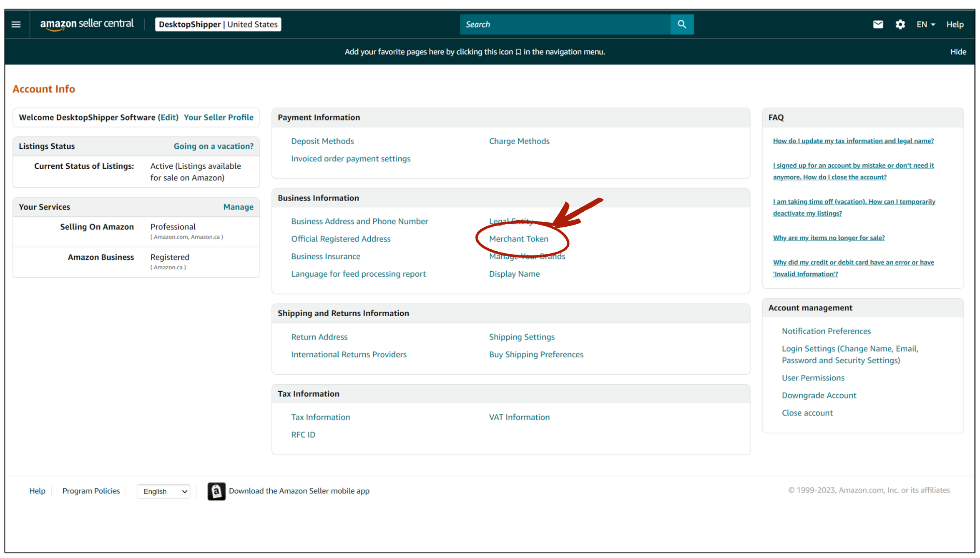Image resolution: width=980 pixels, height=558 pixels.
Task: Open Business Address and Phone Number
Action: click(359, 221)
